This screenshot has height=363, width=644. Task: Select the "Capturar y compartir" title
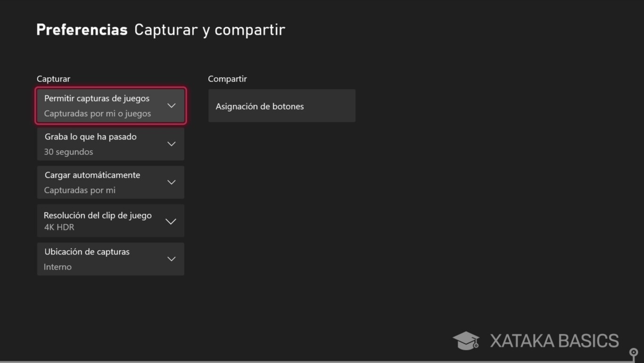click(x=209, y=29)
